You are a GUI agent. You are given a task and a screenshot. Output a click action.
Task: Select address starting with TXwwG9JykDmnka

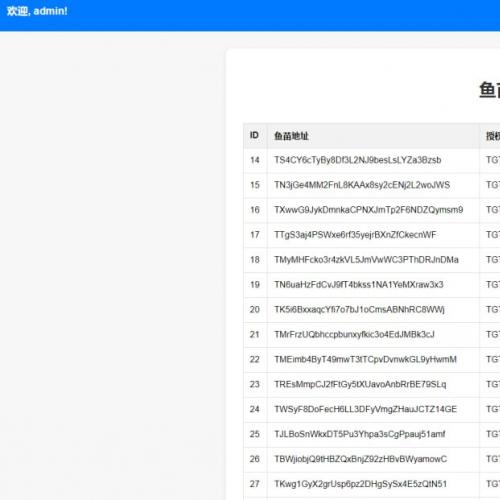[x=369, y=210]
